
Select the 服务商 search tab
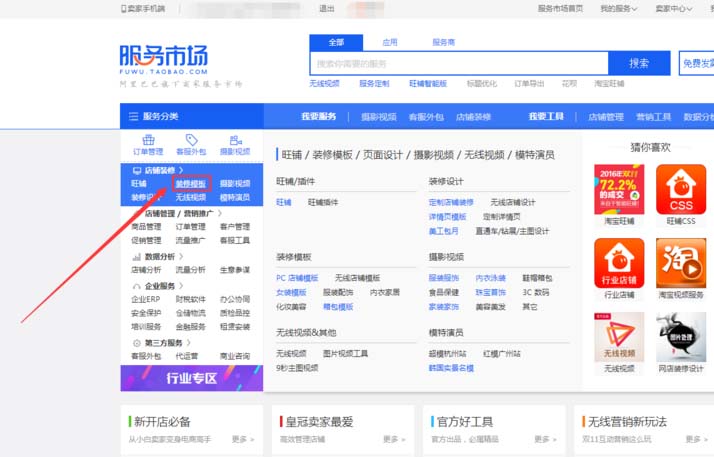(444, 42)
